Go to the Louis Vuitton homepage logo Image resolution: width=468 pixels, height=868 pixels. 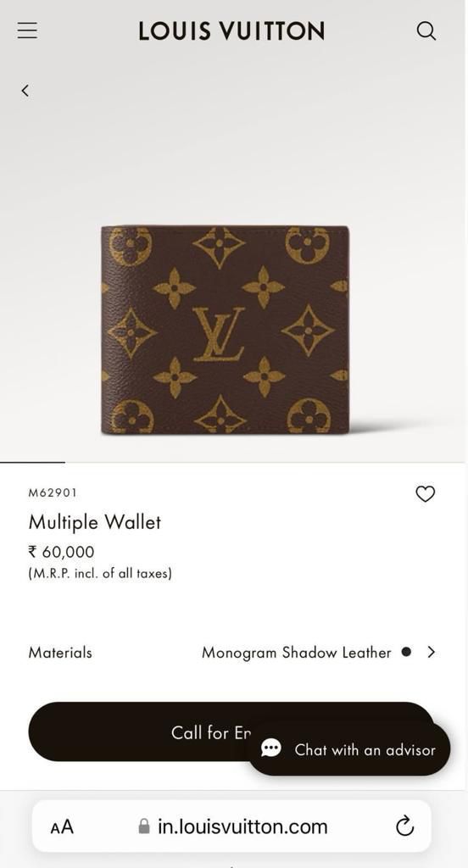tap(231, 31)
